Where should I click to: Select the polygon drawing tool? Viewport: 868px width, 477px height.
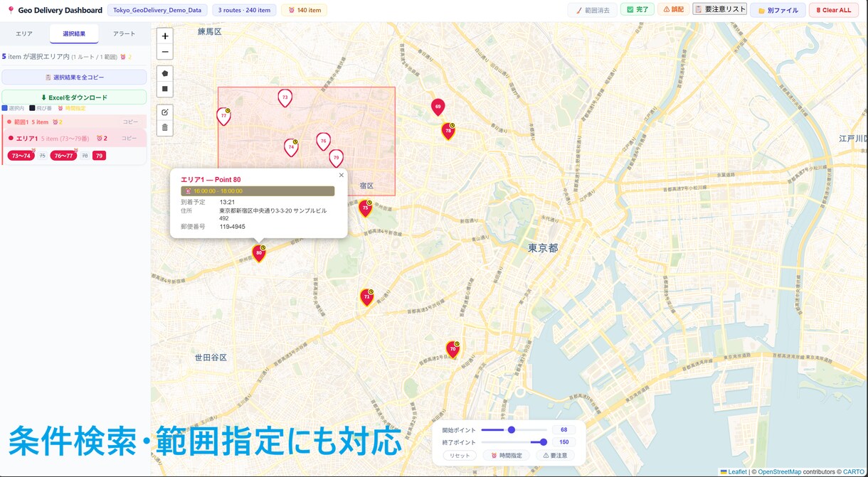(165, 73)
